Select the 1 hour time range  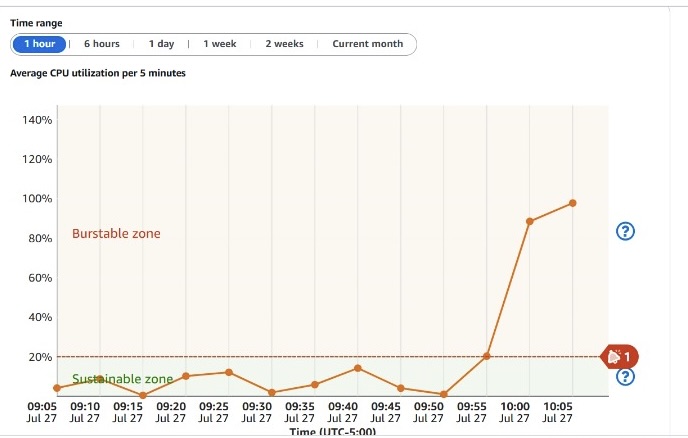[39, 44]
